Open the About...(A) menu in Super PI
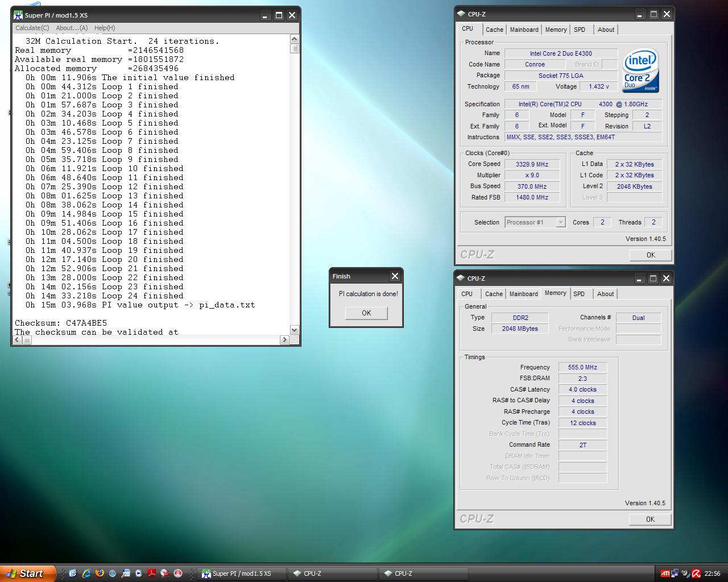This screenshot has height=582, width=728. point(72,28)
